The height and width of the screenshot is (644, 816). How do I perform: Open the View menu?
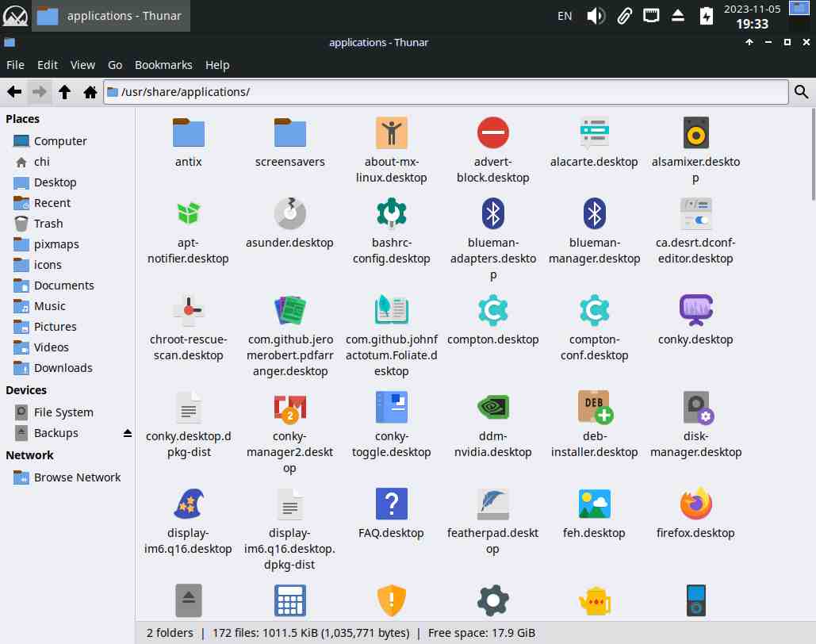click(x=82, y=65)
